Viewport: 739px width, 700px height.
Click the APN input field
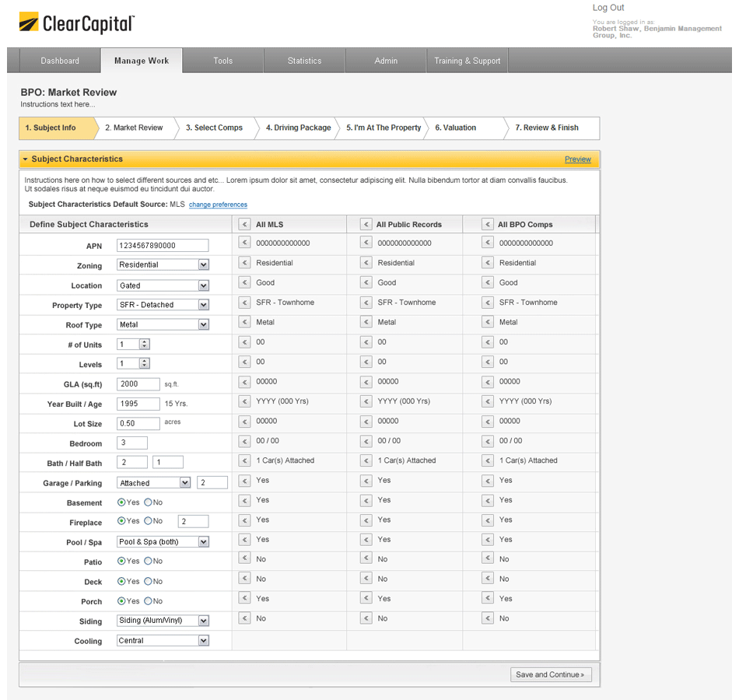pyautogui.click(x=163, y=246)
